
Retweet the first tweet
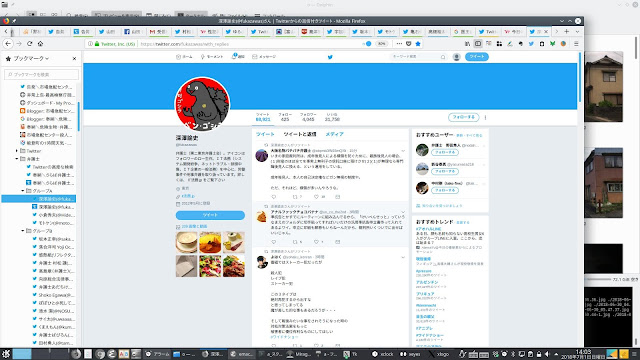[295, 197]
